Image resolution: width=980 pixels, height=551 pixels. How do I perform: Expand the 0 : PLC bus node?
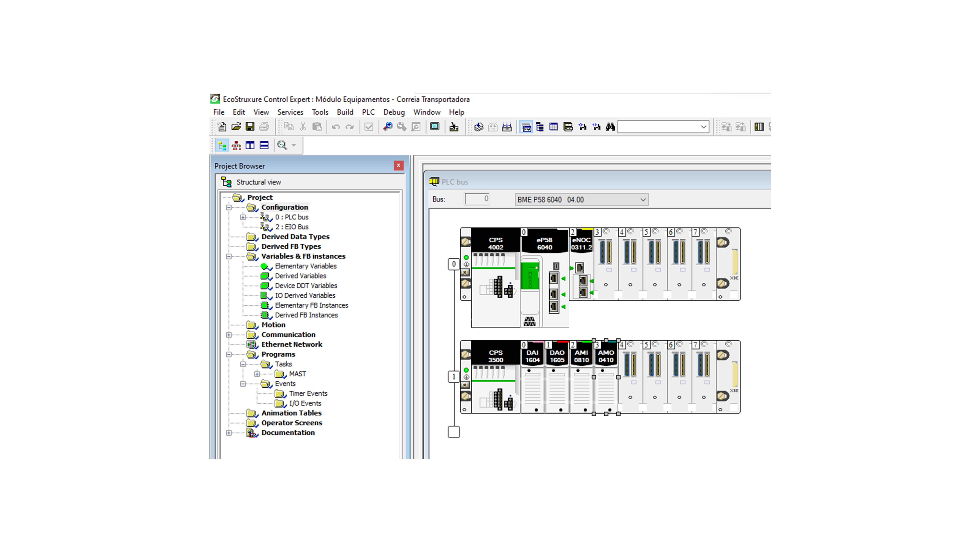[243, 217]
